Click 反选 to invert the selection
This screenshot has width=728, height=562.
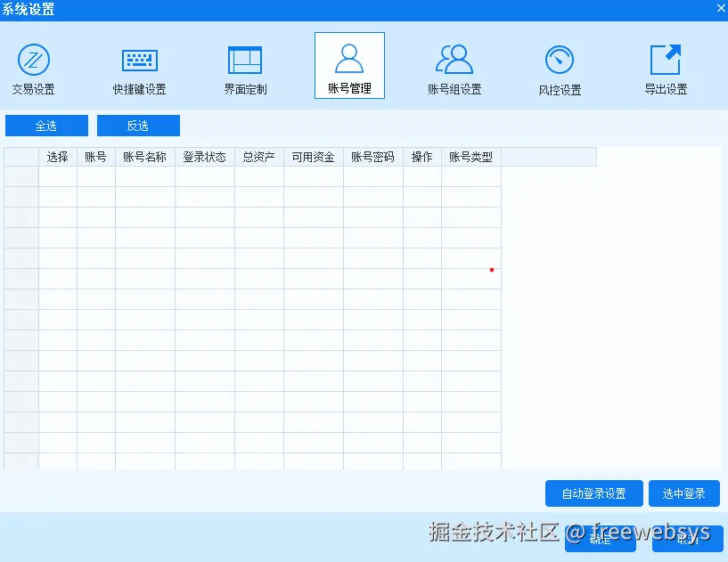(x=138, y=126)
